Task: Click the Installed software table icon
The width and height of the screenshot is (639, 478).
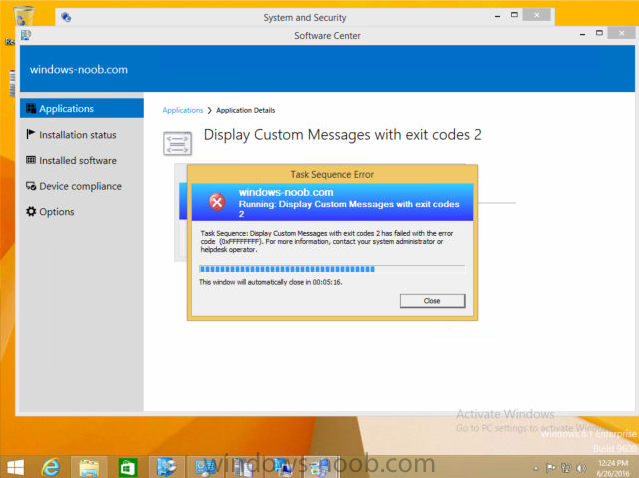Action: pos(31,160)
